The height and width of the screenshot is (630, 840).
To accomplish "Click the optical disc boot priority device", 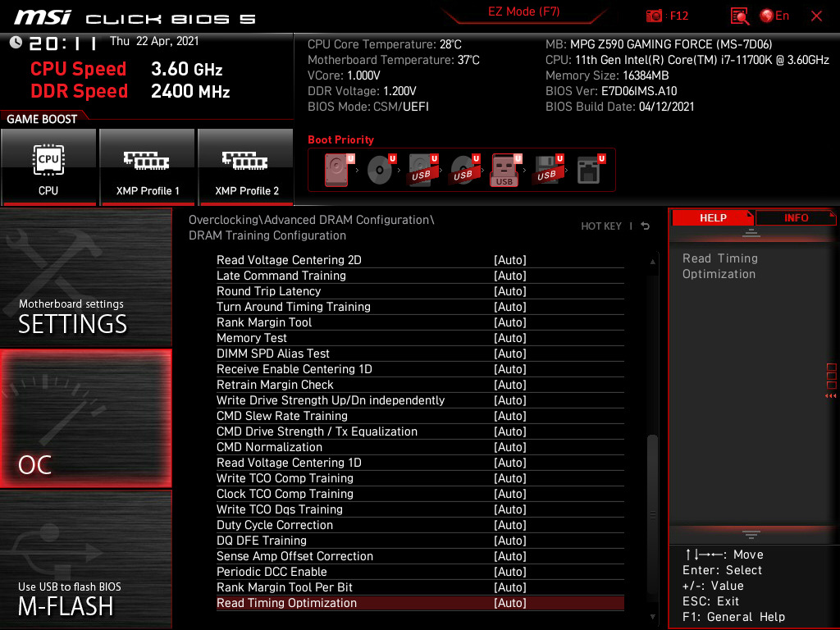I will pyautogui.click(x=381, y=170).
